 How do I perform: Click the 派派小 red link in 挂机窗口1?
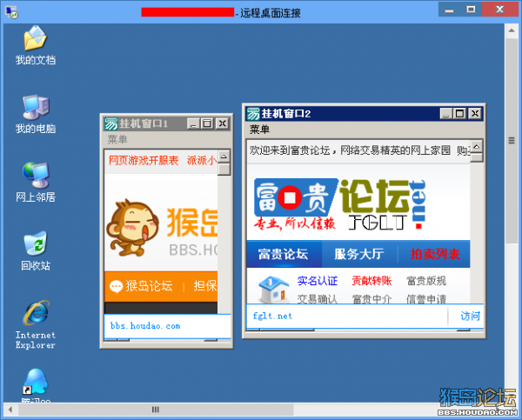click(x=202, y=161)
